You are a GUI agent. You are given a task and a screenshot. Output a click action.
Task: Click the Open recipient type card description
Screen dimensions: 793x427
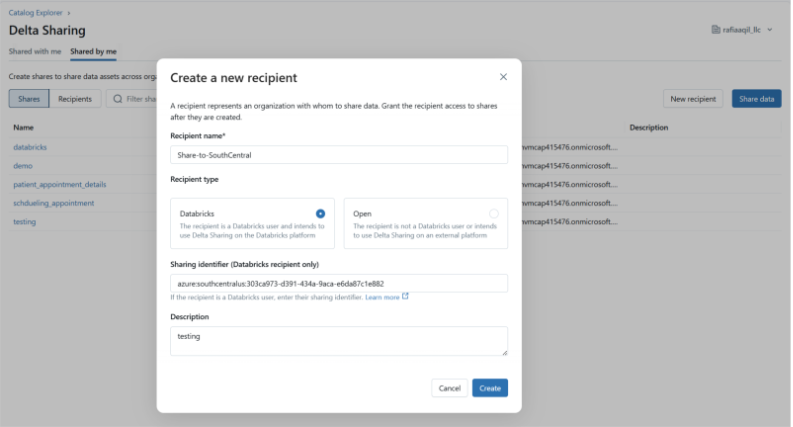pyautogui.click(x=425, y=231)
